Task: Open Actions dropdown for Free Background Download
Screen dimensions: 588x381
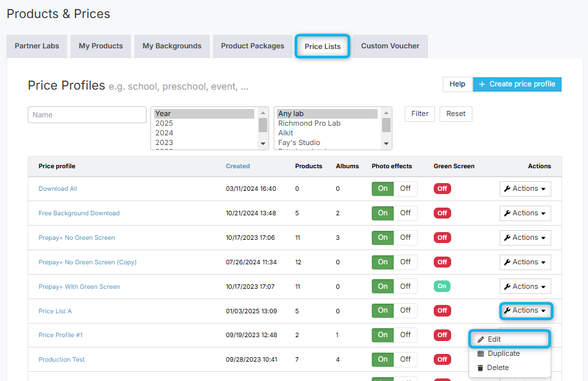Action: (525, 213)
